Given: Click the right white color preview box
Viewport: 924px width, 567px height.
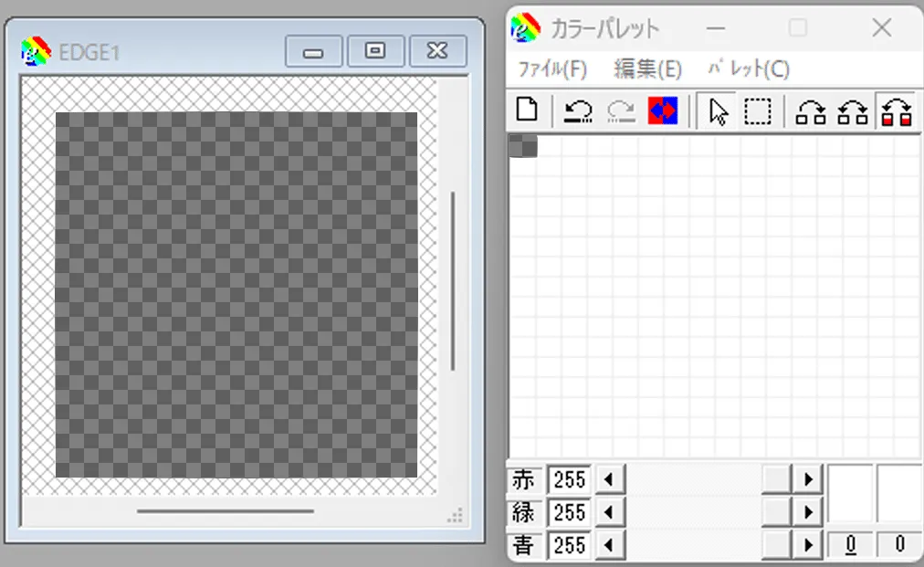Looking at the screenshot, I should pyautogui.click(x=899, y=494).
